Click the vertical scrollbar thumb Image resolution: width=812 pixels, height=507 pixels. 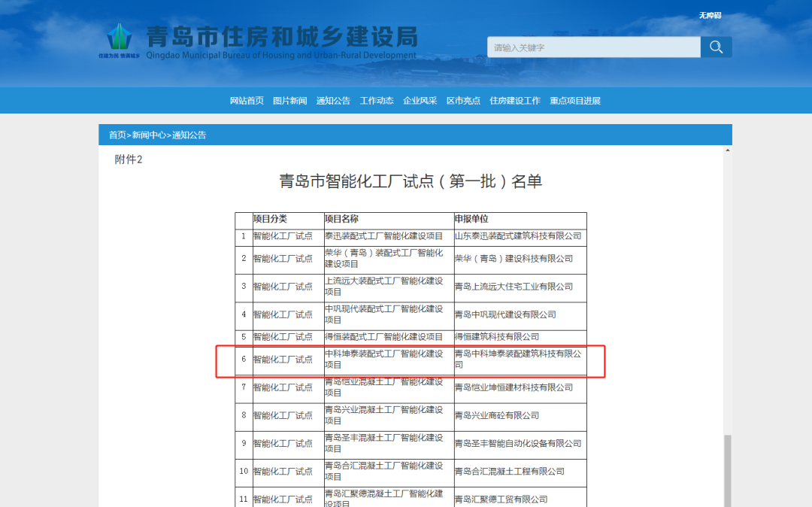(x=728, y=470)
